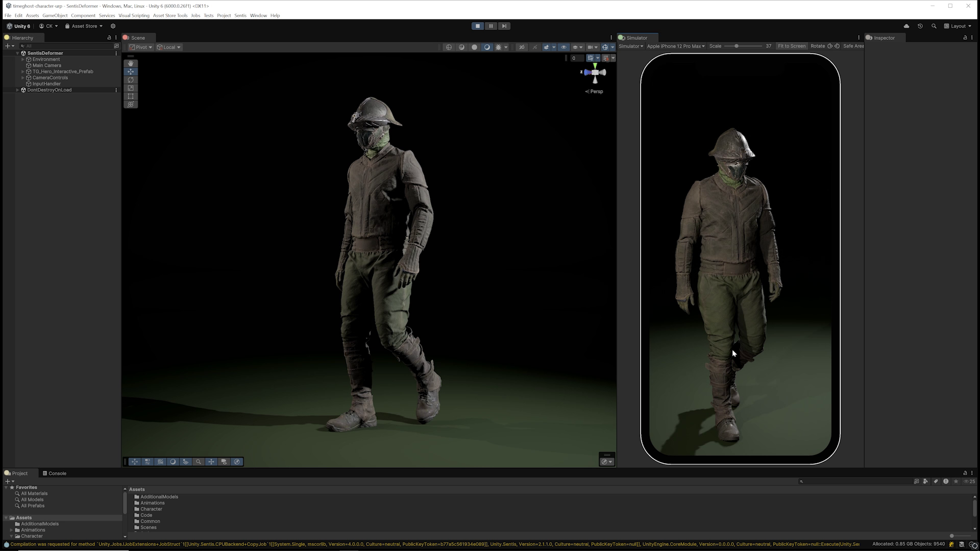Toggle hidden objects visibility eye in Scene
This screenshot has width=980, height=551.
tap(563, 47)
